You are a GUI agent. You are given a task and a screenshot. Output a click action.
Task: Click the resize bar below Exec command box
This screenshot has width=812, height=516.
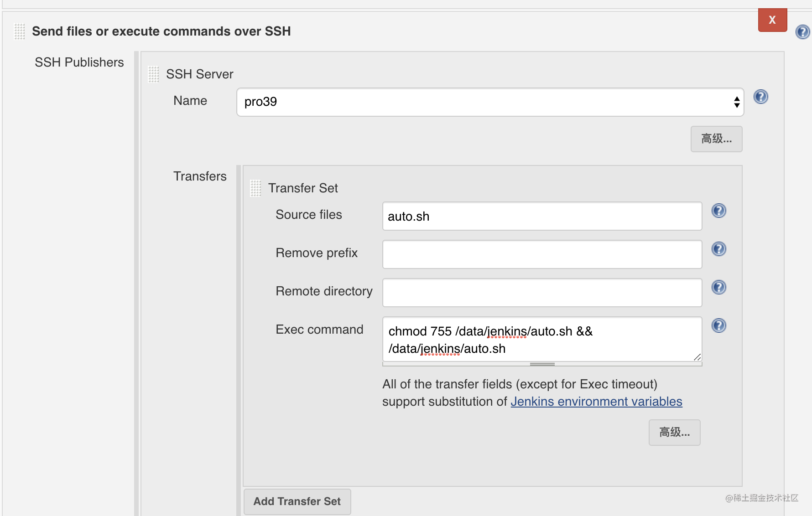click(542, 364)
